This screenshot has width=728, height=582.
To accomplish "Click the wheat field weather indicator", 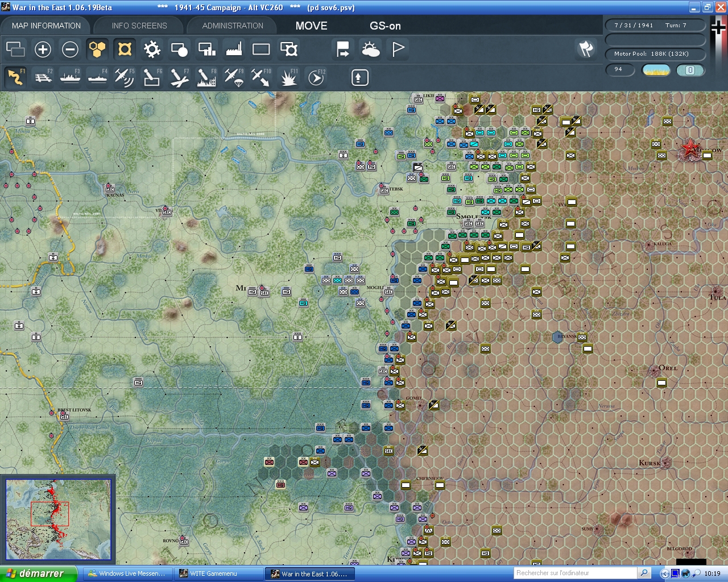I will click(x=656, y=70).
